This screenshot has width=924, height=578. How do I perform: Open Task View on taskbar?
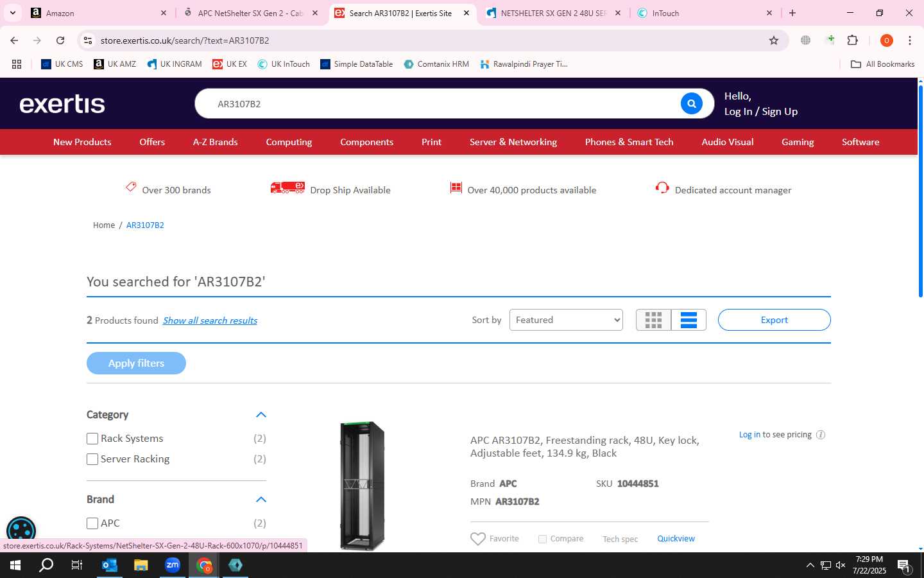click(77, 565)
